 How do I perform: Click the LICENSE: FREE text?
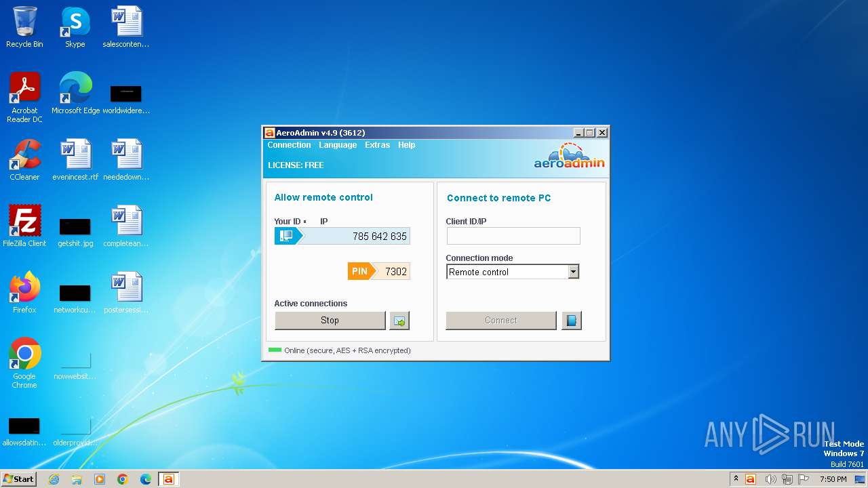pyautogui.click(x=296, y=165)
